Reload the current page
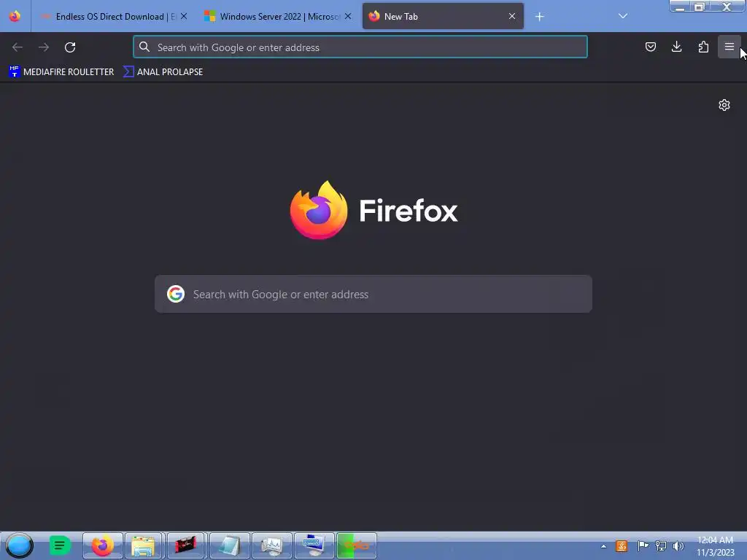747x560 pixels. pos(70,47)
